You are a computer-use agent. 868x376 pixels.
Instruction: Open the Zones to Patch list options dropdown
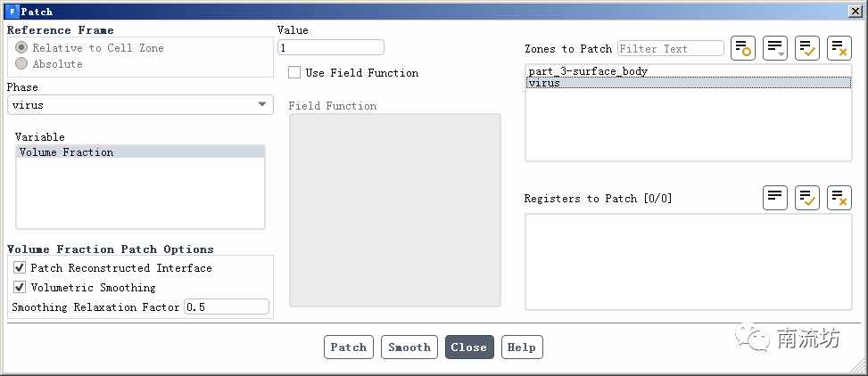pos(775,48)
